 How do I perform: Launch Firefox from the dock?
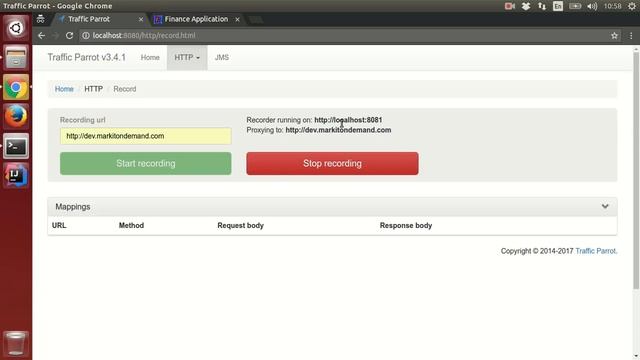pyautogui.click(x=16, y=117)
